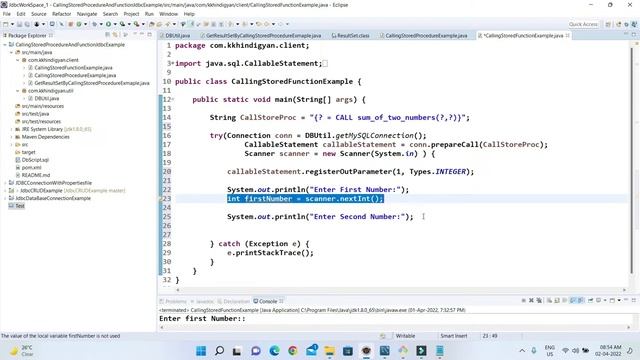Open File Explorer from the taskbar
This screenshot has width=640, height=360.
329,351
